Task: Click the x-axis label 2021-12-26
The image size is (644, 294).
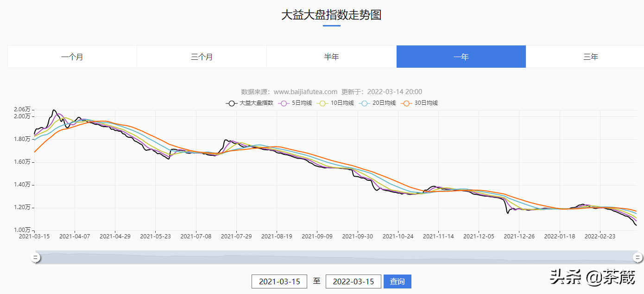Action: point(519,236)
